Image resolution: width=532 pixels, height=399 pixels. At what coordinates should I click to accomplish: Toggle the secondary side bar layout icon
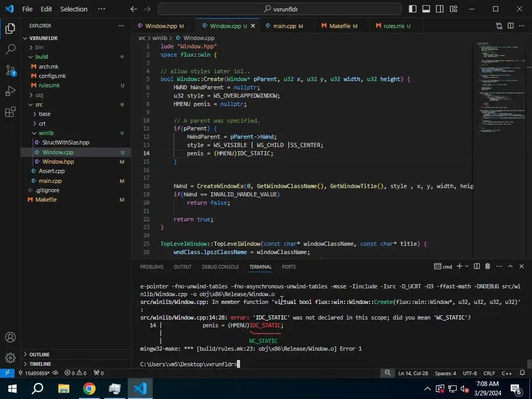tap(440, 9)
